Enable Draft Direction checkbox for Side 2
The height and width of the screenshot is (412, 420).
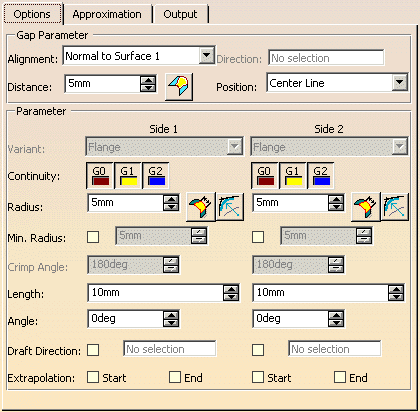[258, 350]
